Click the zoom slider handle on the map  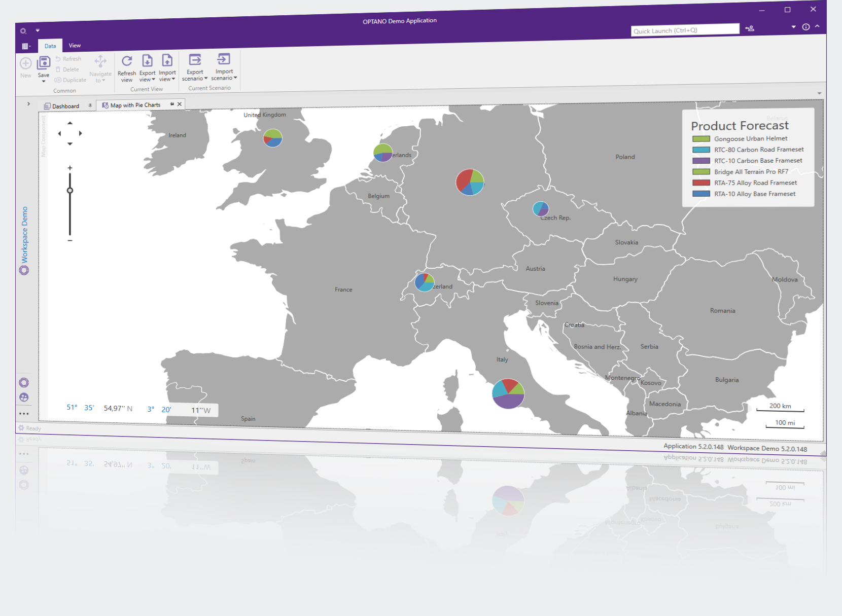pos(70,191)
